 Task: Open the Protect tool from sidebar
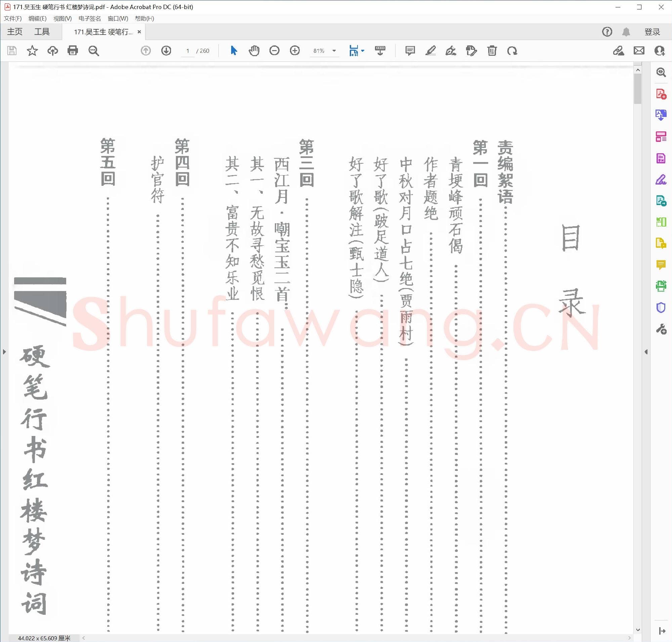click(661, 307)
